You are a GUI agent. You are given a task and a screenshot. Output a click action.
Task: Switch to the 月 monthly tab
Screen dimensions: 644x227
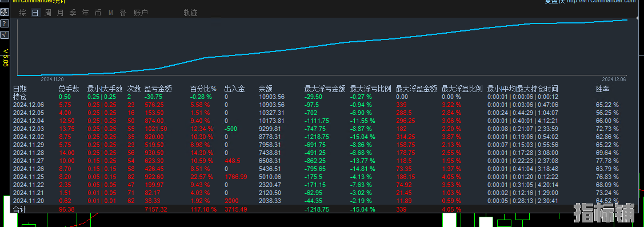tap(61, 13)
